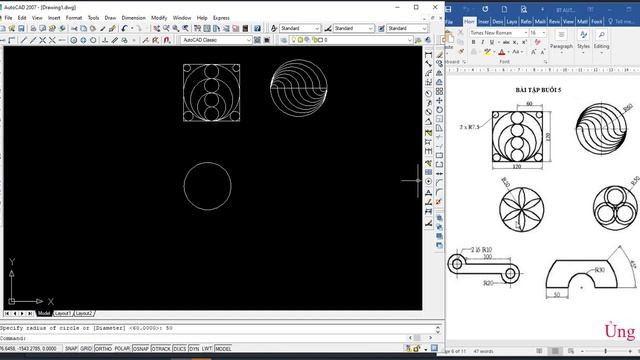Screen dimensions: 640x360
Task: Open the dimension style Standard dropdown
Action: [371, 29]
